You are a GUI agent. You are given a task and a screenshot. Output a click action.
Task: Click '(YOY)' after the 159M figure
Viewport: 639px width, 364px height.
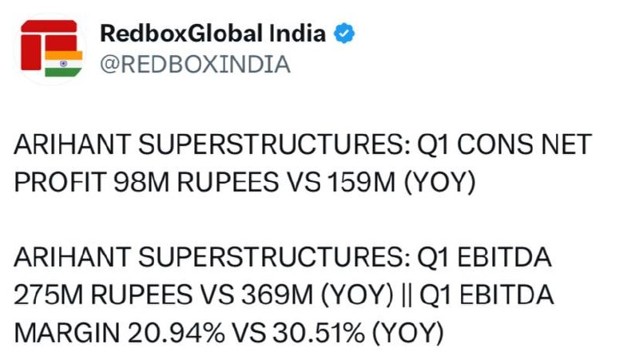(440, 183)
